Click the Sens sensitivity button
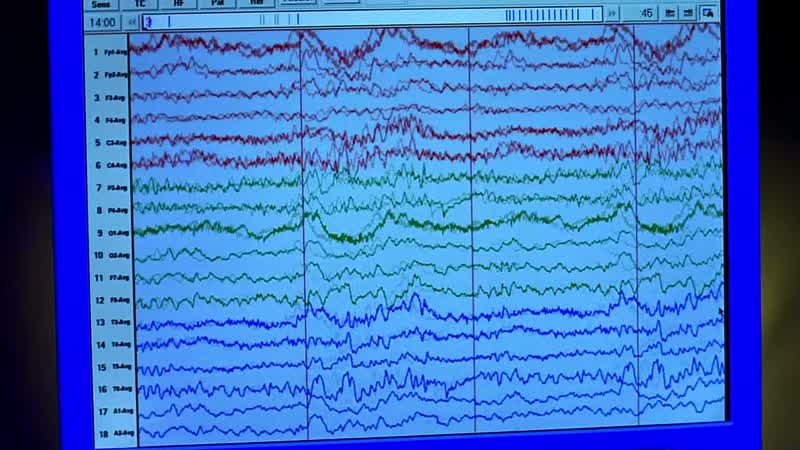800x450 pixels. [101, 4]
